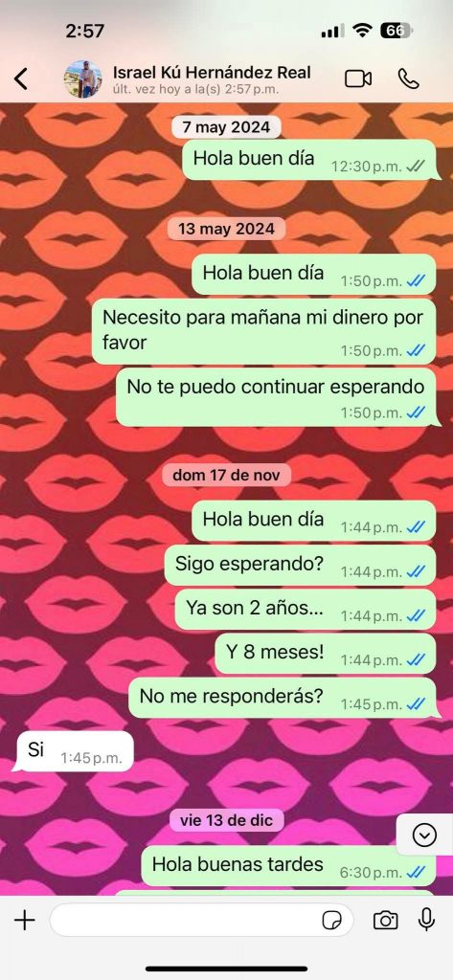
Task: Open contact info via Israel Kú Hernández Real
Action: [x=212, y=72]
